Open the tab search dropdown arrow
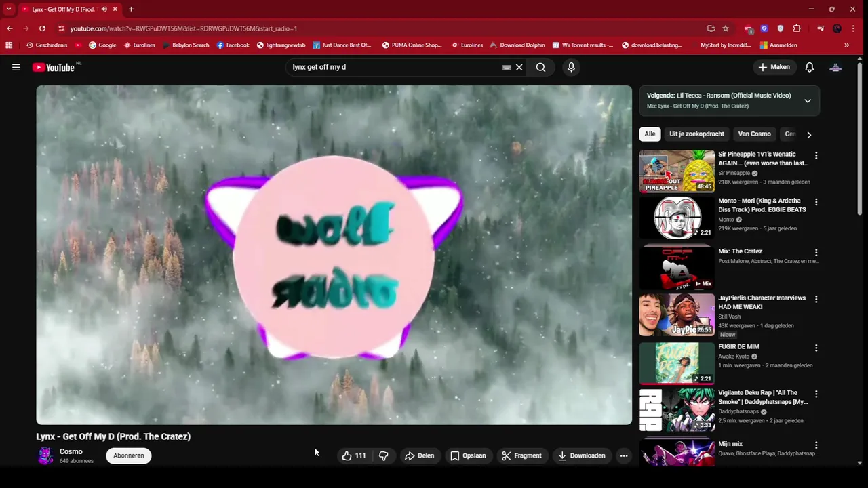The image size is (868, 488). 8,9
